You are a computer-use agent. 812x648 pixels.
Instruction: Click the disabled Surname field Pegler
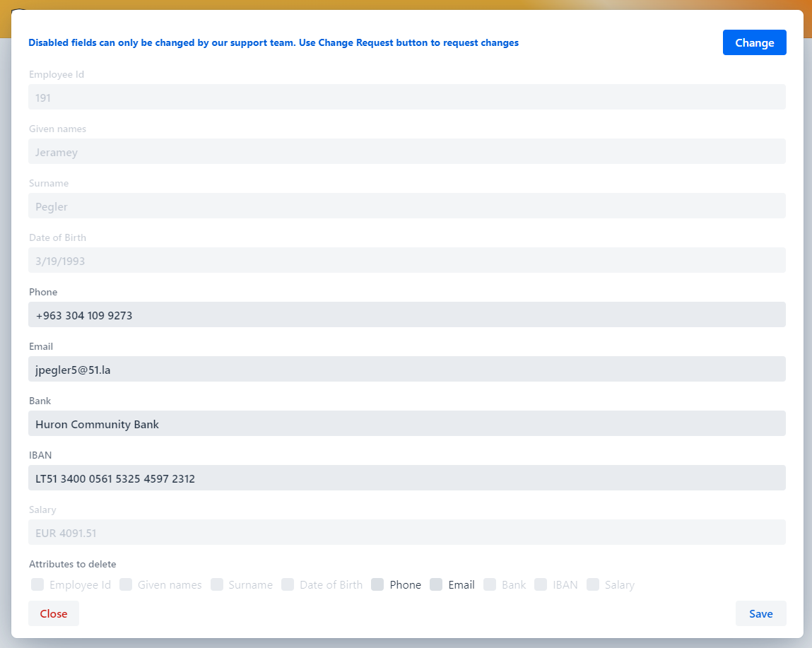[x=407, y=206]
